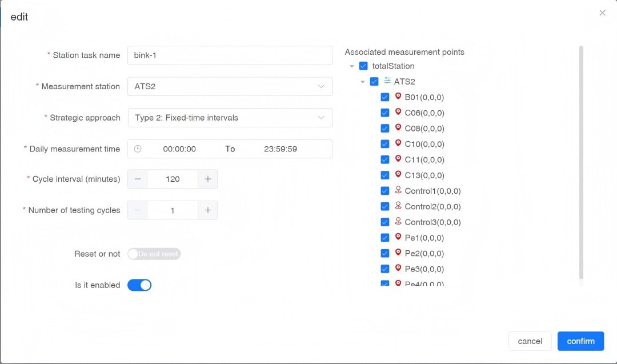Image resolution: width=617 pixels, height=364 pixels.
Task: Click the clock icon in Daily measurement time
Action: pyautogui.click(x=138, y=149)
